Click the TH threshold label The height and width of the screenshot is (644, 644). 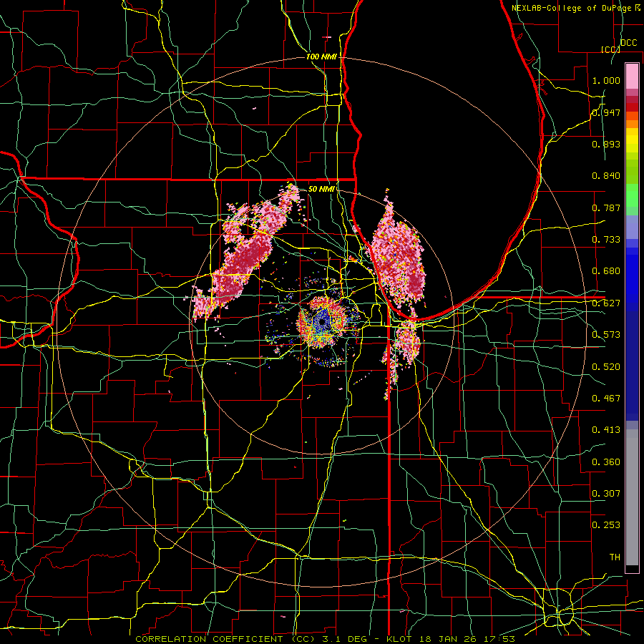pos(615,557)
